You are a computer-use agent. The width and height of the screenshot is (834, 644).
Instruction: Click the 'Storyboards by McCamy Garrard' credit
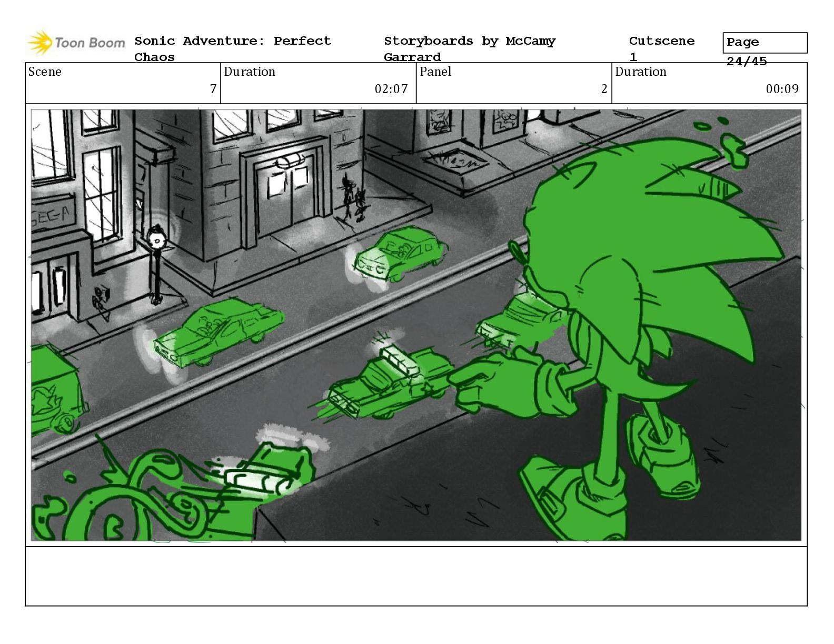click(x=470, y=49)
